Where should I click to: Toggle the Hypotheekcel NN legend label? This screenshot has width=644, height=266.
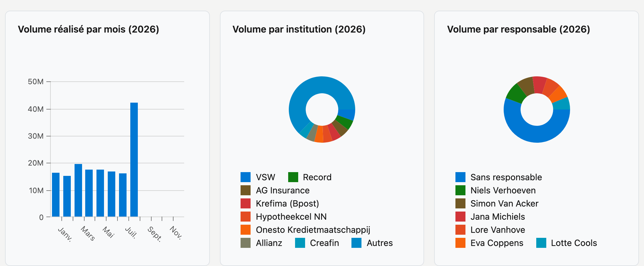coord(291,217)
